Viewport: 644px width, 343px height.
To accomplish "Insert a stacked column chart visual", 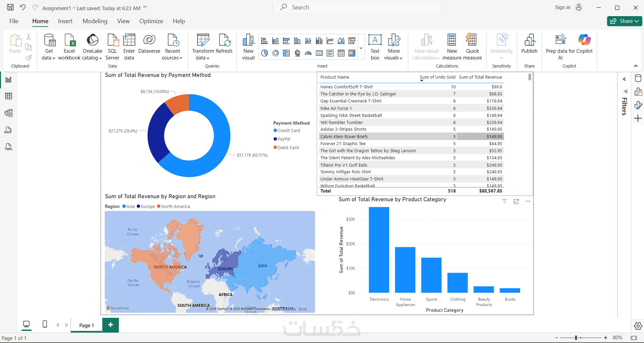I will click(x=275, y=41).
